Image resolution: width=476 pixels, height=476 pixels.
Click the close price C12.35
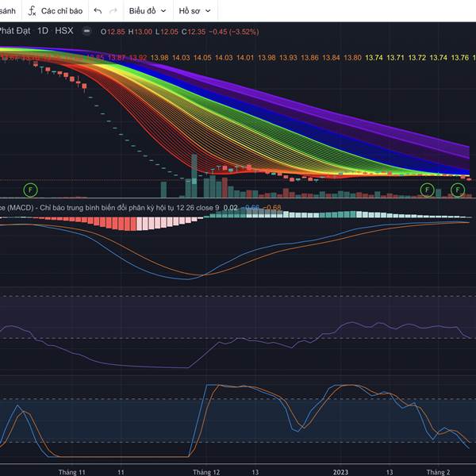point(194,32)
